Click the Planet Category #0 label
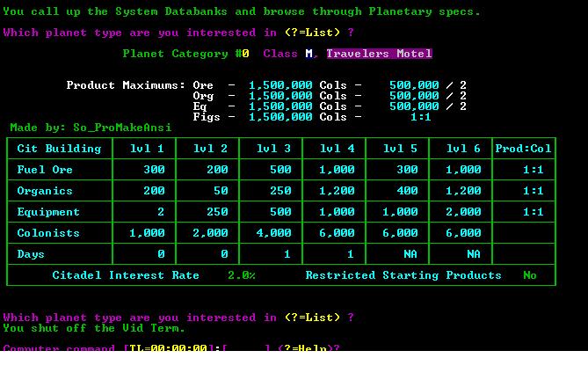The height and width of the screenshot is (380, 588). tap(185, 54)
